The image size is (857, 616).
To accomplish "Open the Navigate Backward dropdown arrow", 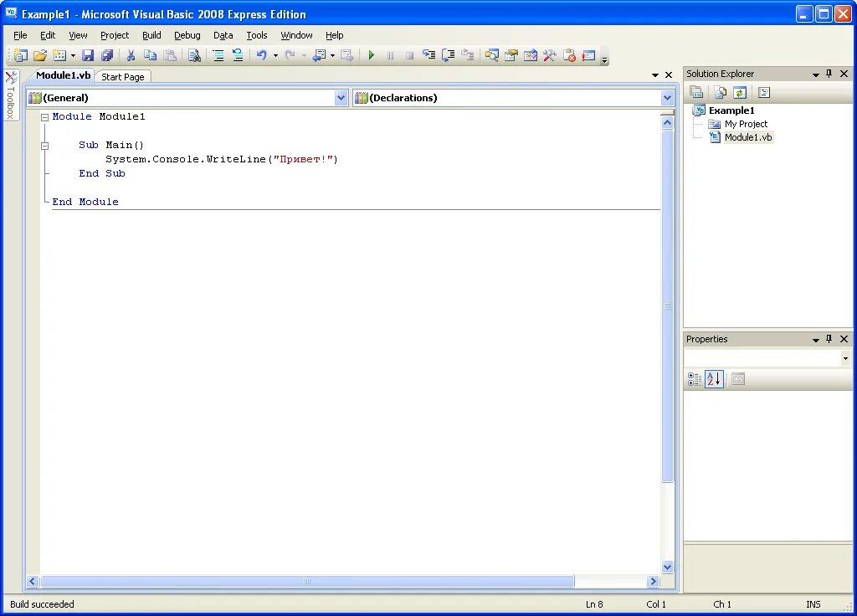I will coord(332,55).
